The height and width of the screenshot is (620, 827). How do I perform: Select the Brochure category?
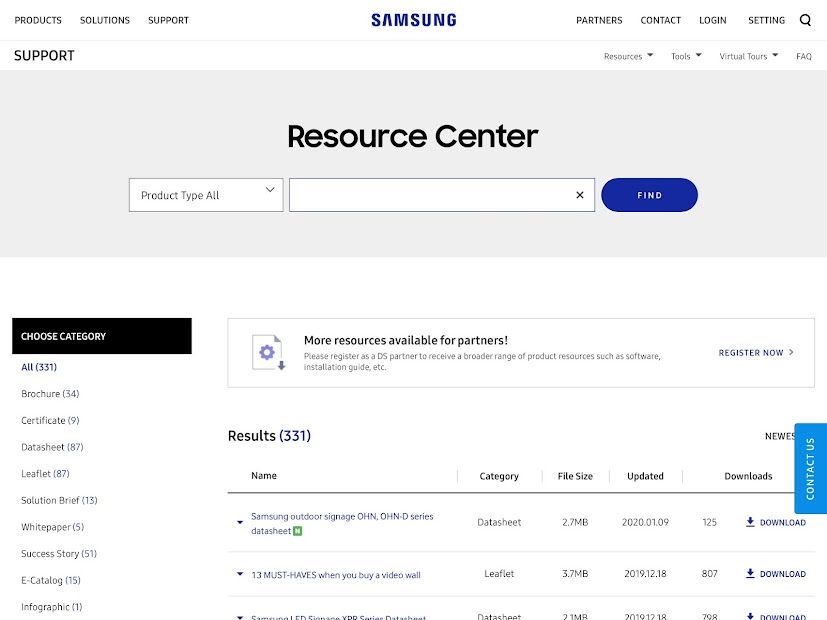tap(49, 394)
